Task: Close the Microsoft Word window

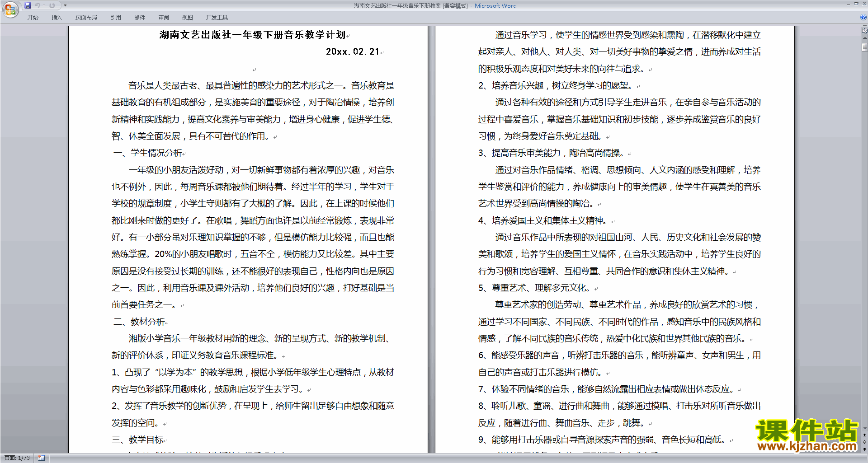Action: (x=864, y=4)
